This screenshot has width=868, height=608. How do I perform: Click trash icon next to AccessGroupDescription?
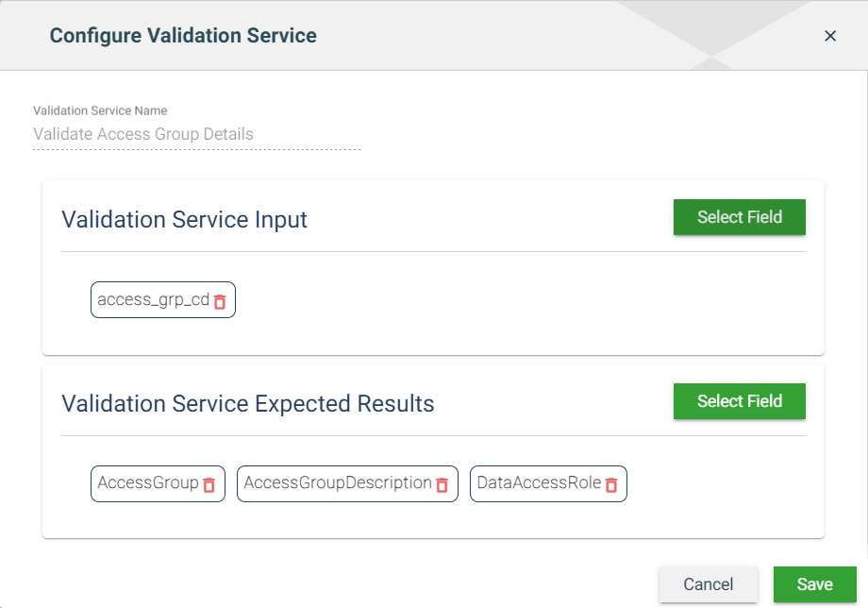pos(442,484)
